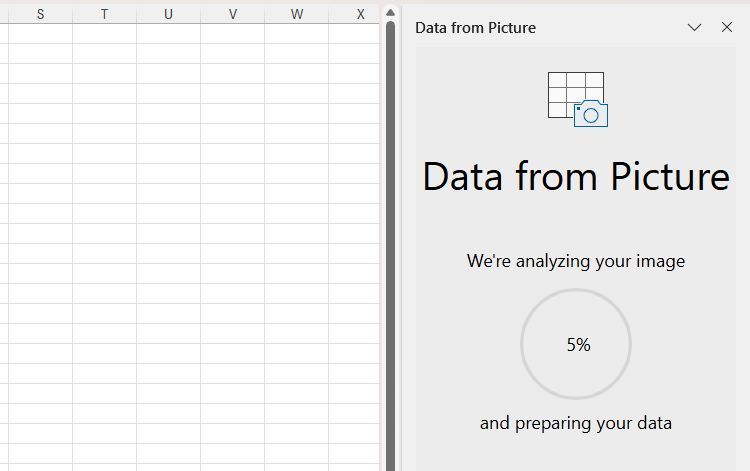This screenshot has width=750, height=471.
Task: Select column S header
Action: [x=40, y=14]
